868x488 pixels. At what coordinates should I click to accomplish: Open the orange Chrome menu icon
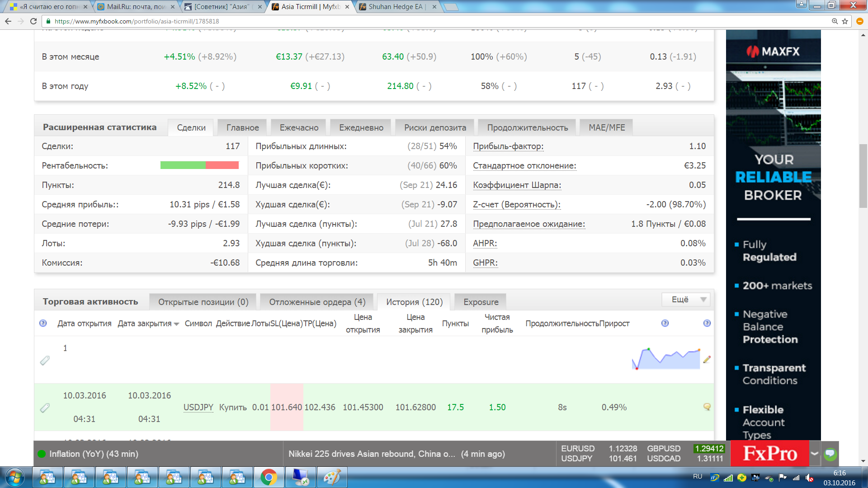(x=859, y=21)
